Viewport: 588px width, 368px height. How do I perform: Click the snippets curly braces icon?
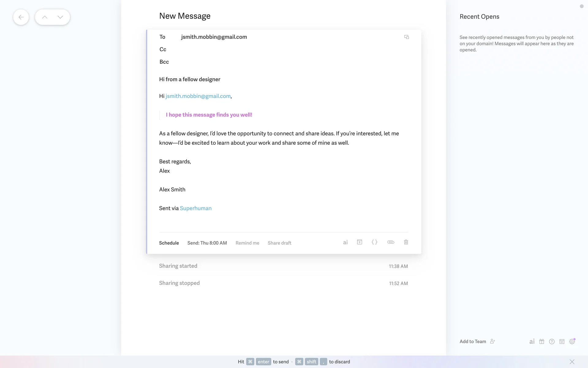374,242
